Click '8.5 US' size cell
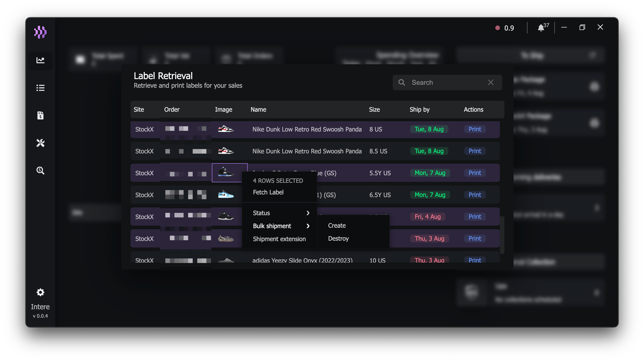The image size is (644, 361). tap(378, 151)
